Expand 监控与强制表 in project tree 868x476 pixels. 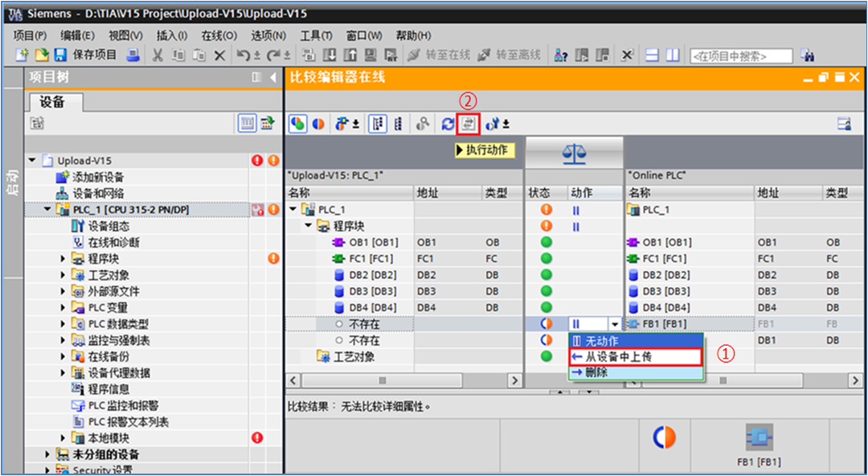click(x=63, y=340)
